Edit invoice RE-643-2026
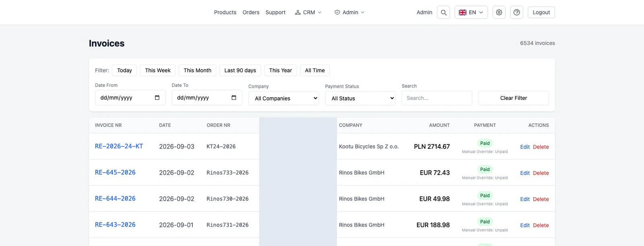 (x=525, y=225)
